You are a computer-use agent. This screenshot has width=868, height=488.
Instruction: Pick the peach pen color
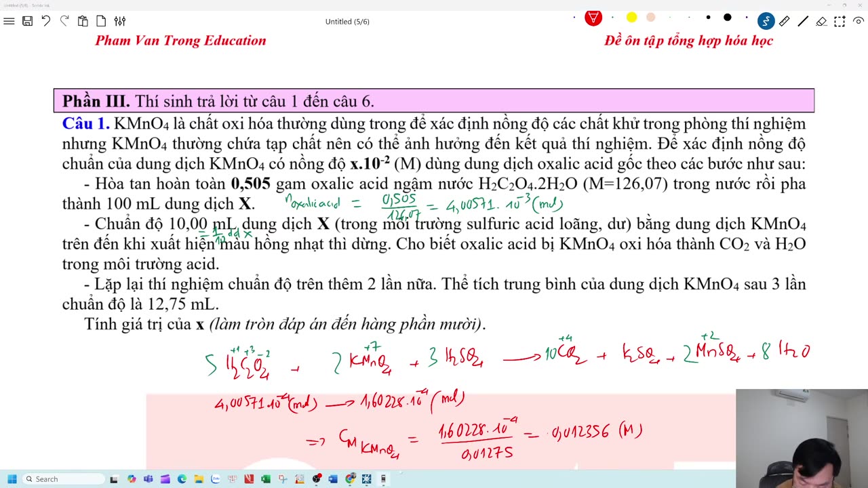(651, 18)
